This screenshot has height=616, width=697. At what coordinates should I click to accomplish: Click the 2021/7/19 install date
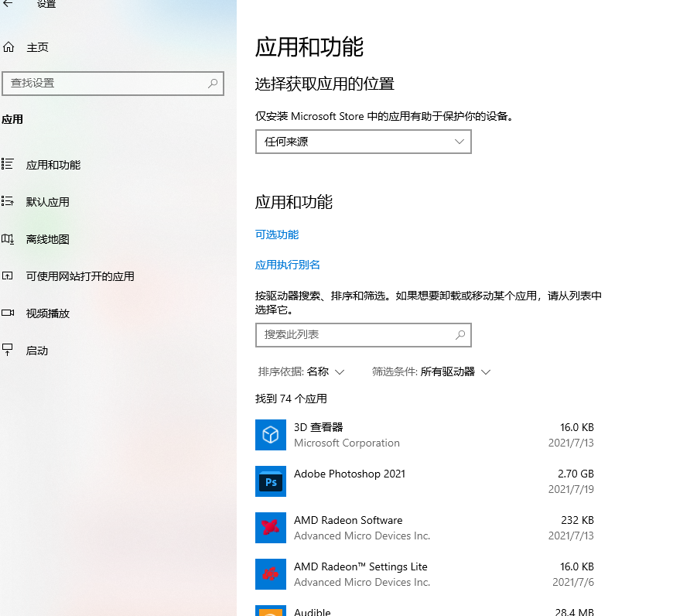[571, 489]
